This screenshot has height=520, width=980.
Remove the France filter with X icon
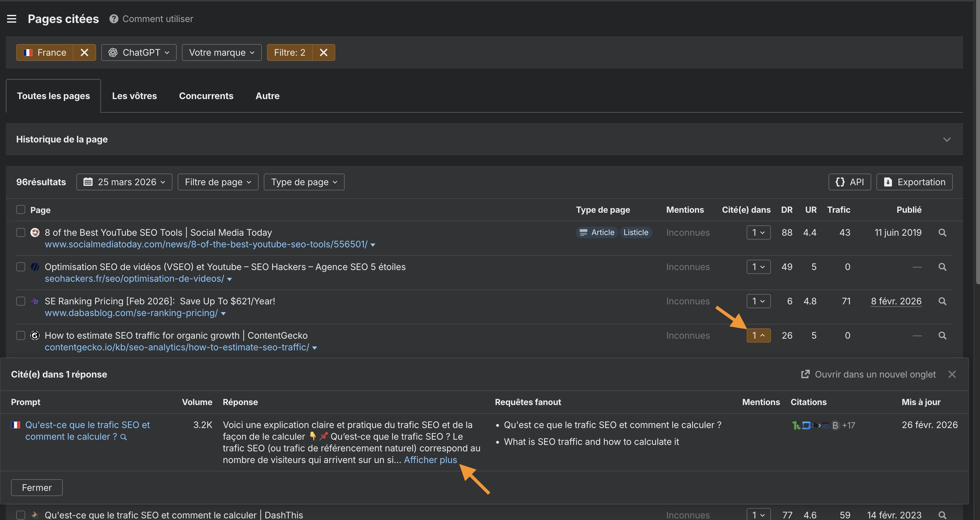(x=84, y=52)
